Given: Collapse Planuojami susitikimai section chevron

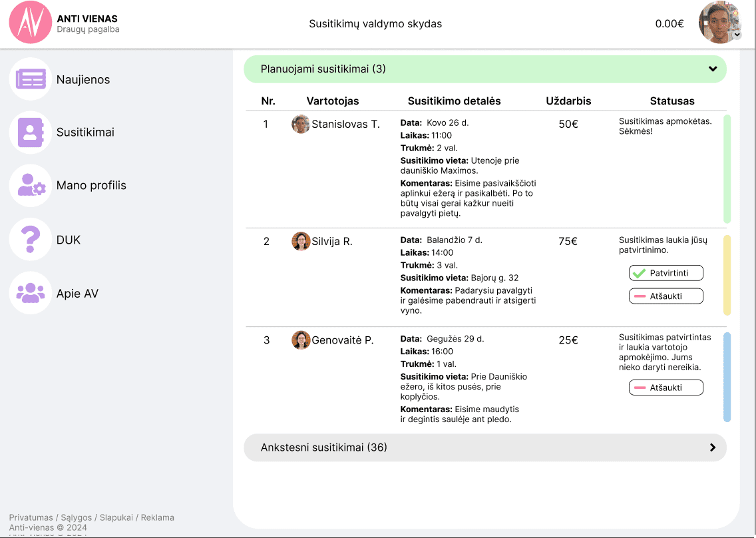Looking at the screenshot, I should pyautogui.click(x=713, y=69).
